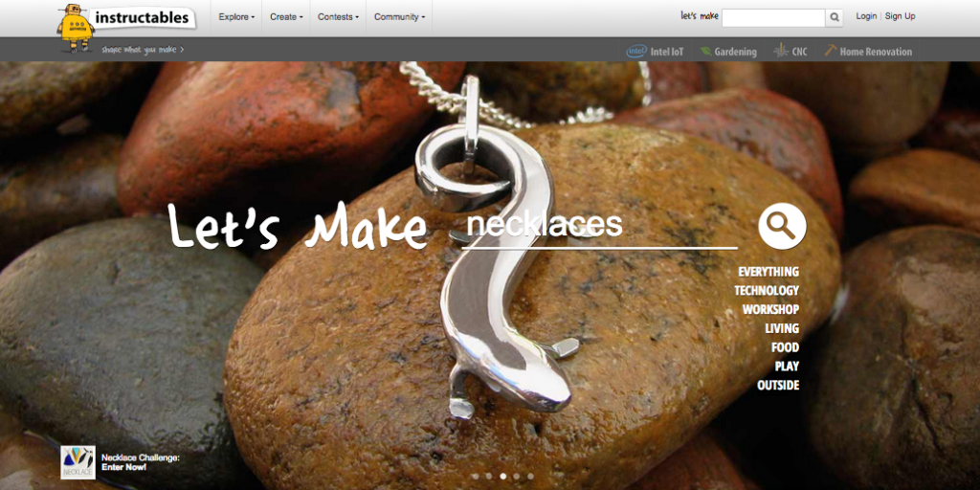Click the 'share what you make' link
The width and height of the screenshot is (980, 490).
click(x=143, y=50)
